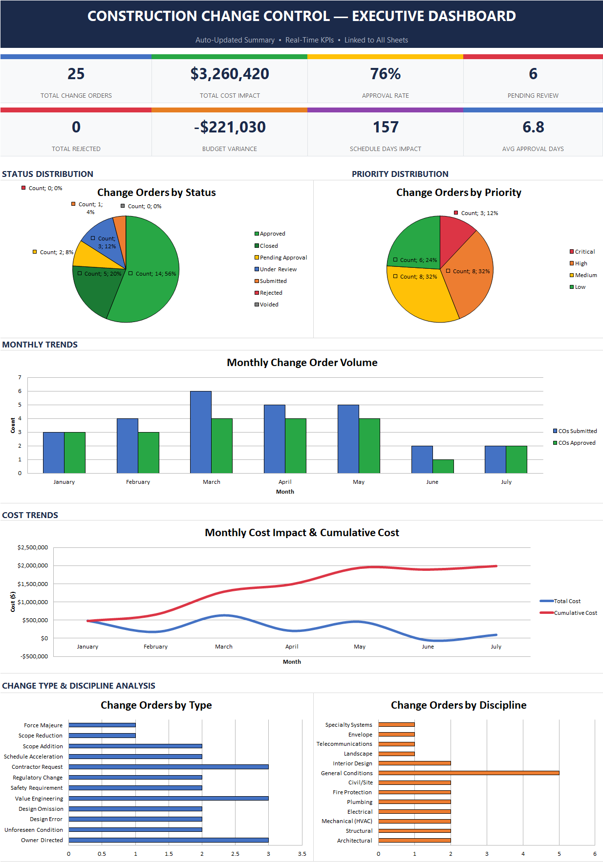603x868 pixels.
Task: Click the Executive Dashboard main title
Action: point(301,16)
